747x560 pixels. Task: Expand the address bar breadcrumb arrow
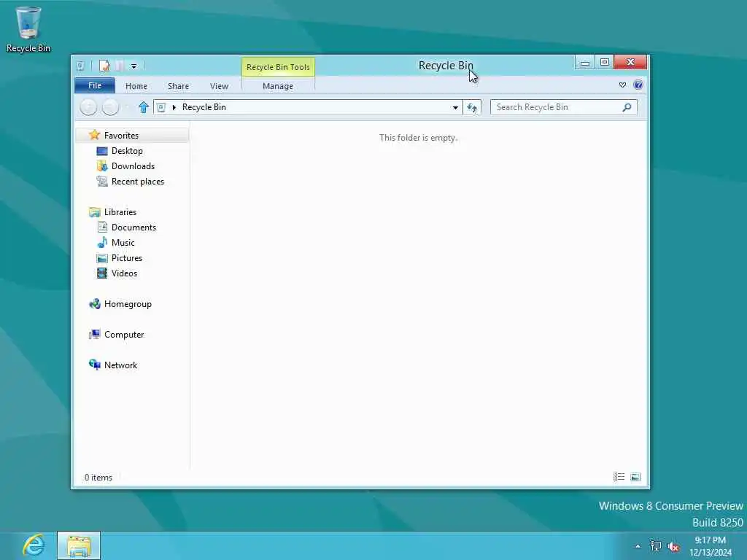174,108
